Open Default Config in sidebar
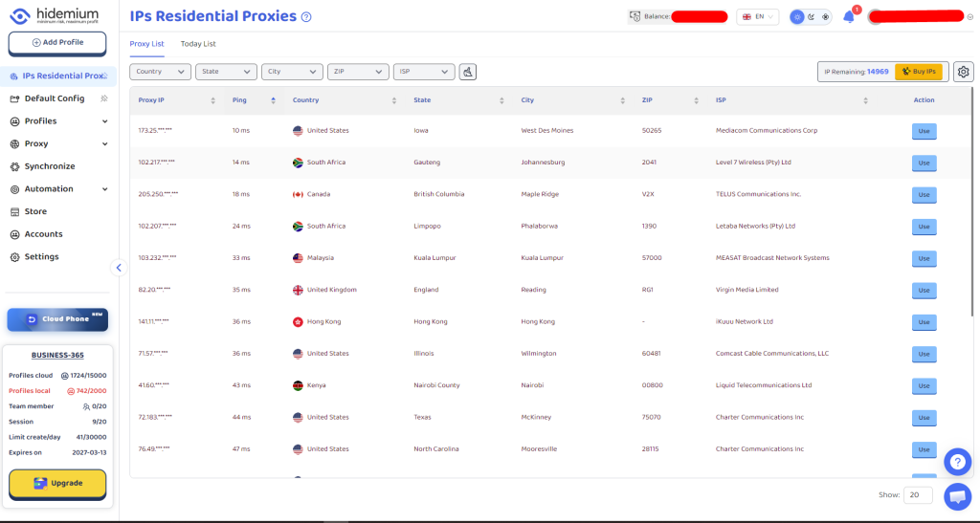 pyautogui.click(x=55, y=98)
